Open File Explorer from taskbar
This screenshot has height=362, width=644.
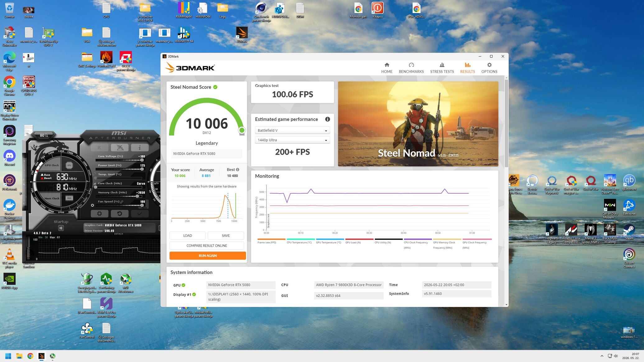click(x=19, y=356)
